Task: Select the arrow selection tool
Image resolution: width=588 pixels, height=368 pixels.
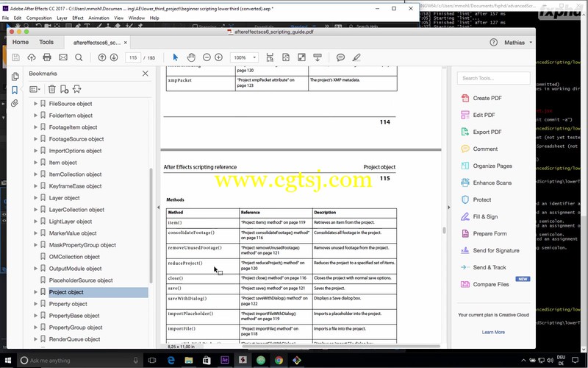Action: coord(175,57)
